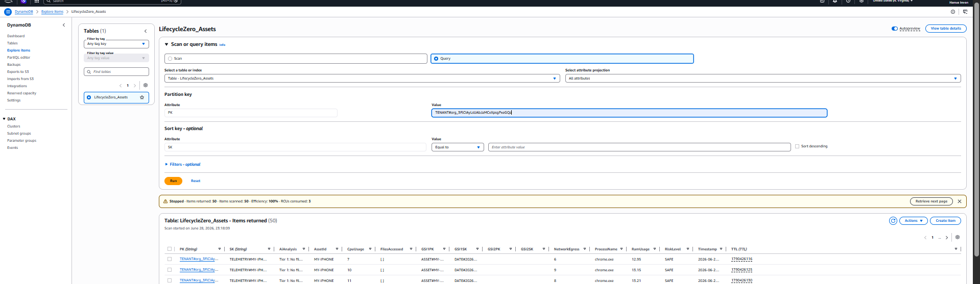Go to the next Tables list page
This screenshot has width=980, height=284.
(x=135, y=86)
